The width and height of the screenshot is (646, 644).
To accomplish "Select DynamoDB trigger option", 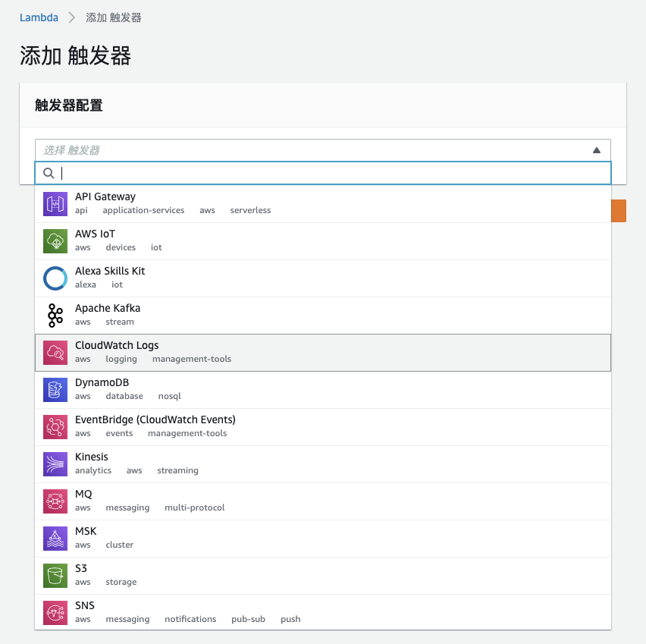I will (x=322, y=390).
